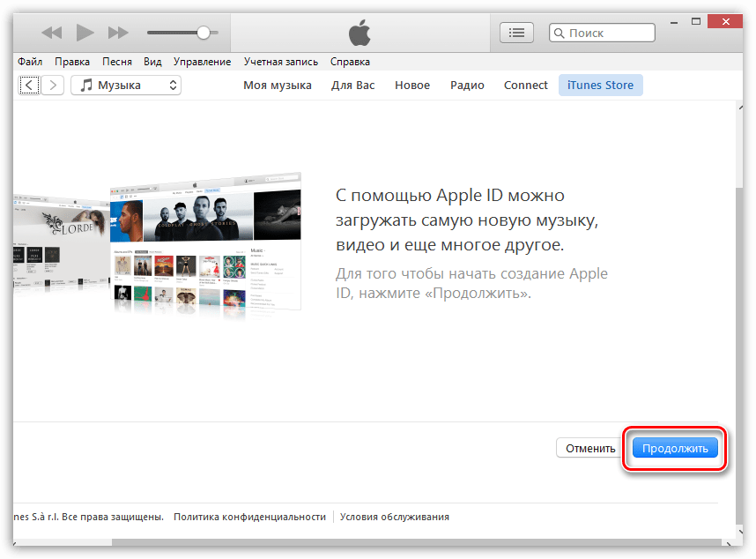This screenshot has width=756, height=559.
Task: Close the iTunes window
Action: coord(725,22)
